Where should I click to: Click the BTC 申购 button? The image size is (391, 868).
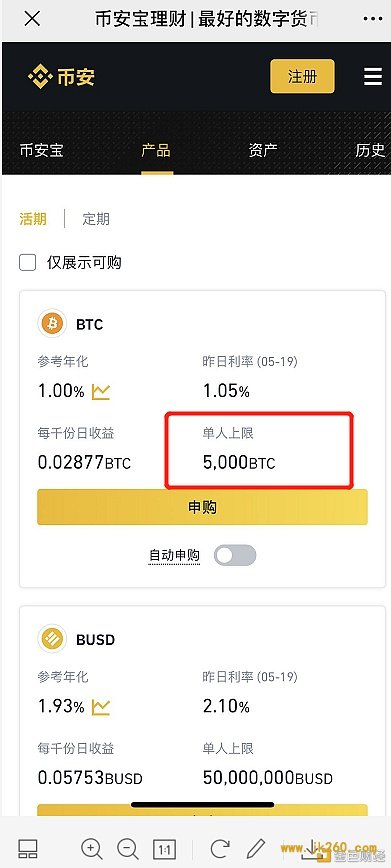pyautogui.click(x=202, y=507)
